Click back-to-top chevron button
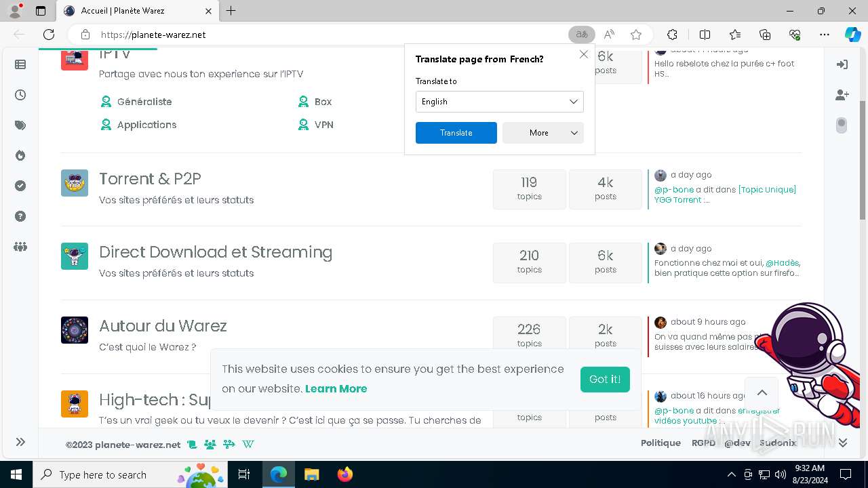Screen dimensions: 868x488 pos(762,393)
